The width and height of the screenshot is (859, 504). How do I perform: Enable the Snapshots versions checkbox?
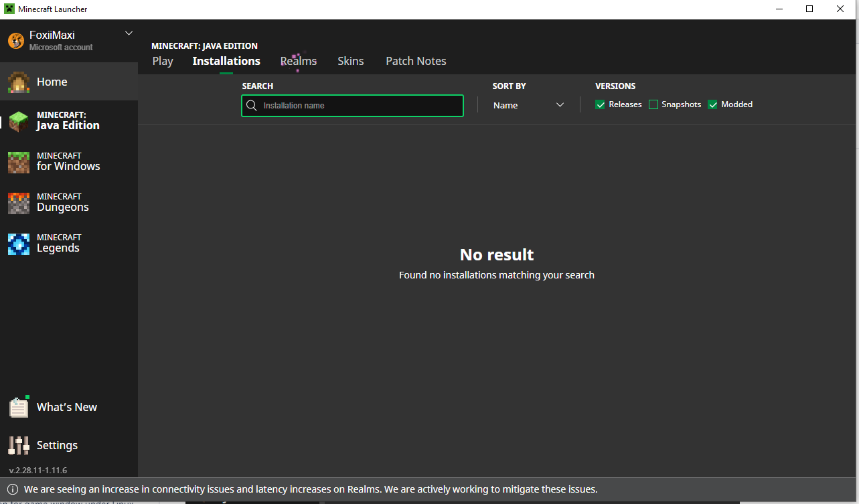point(653,104)
